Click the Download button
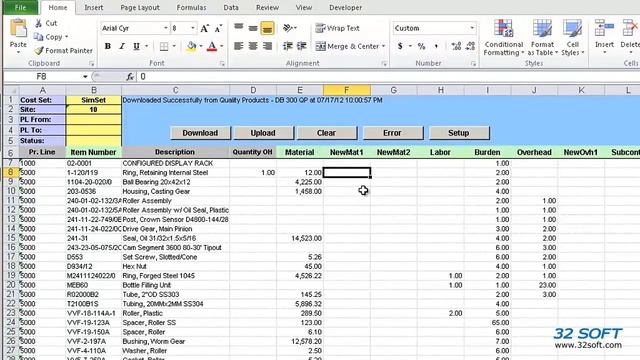 pos(200,133)
